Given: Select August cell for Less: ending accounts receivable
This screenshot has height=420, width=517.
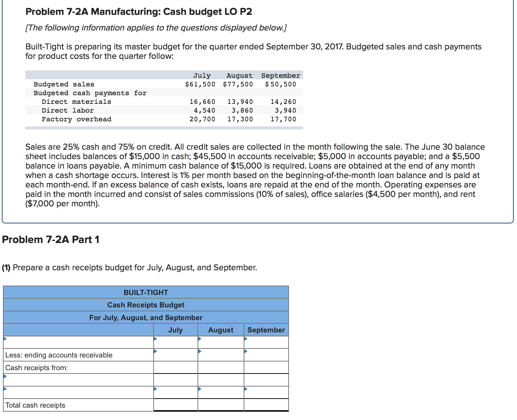Looking at the screenshot, I should (x=221, y=355).
